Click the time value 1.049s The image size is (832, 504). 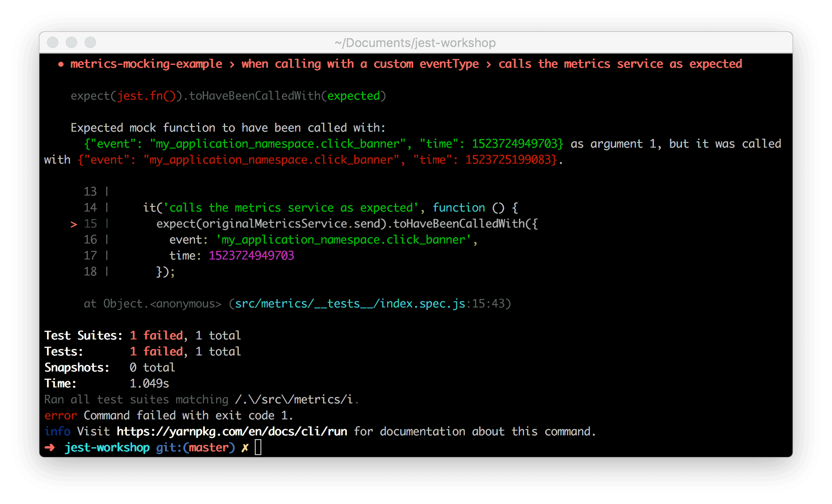click(x=149, y=384)
